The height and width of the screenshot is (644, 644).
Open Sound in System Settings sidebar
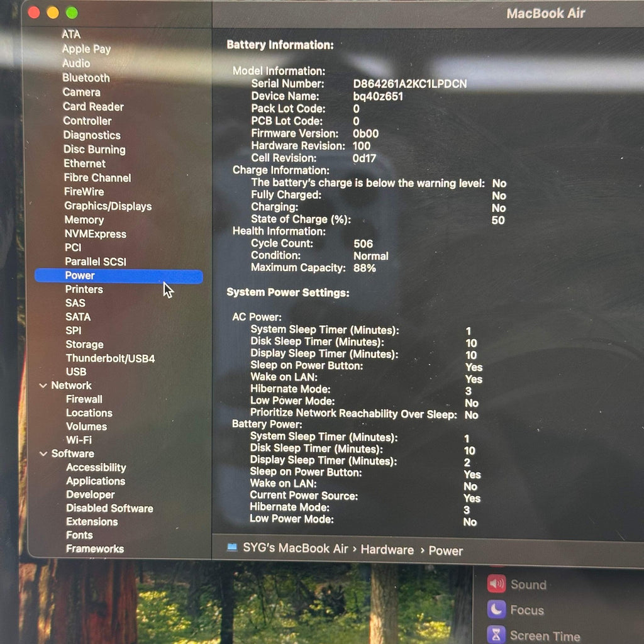point(528,584)
